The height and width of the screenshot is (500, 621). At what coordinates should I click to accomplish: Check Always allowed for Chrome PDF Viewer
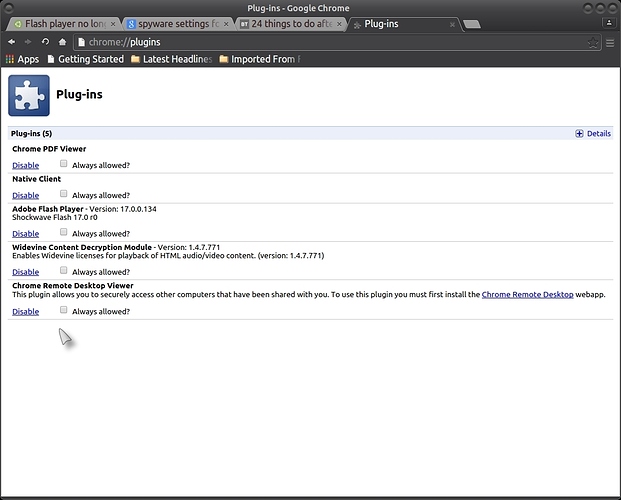click(63, 164)
